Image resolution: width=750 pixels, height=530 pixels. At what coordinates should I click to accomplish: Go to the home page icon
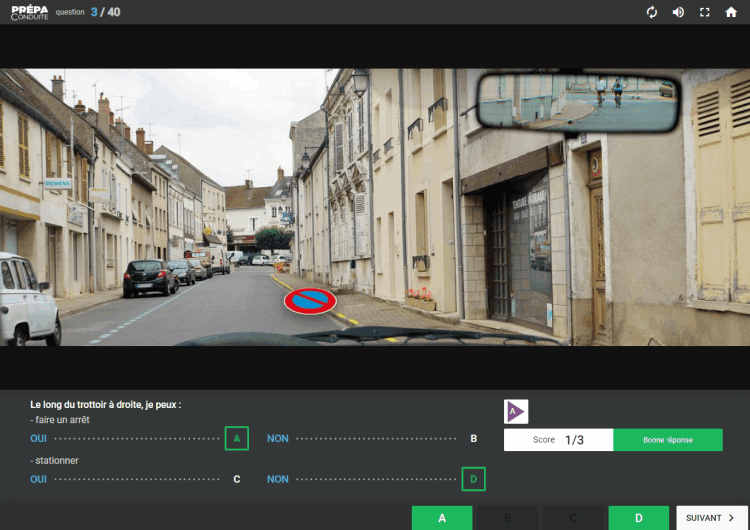tap(731, 12)
